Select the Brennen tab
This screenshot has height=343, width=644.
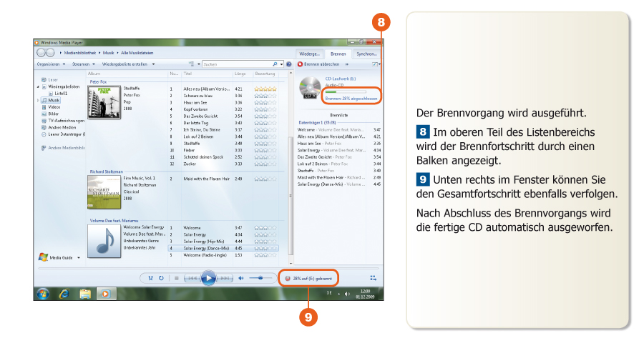click(338, 54)
